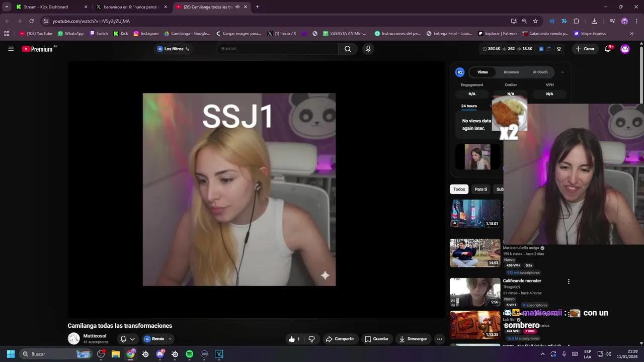Viewport: 644px width, 362px height.
Task: Switch to the Resumen tab
Action: point(511,72)
